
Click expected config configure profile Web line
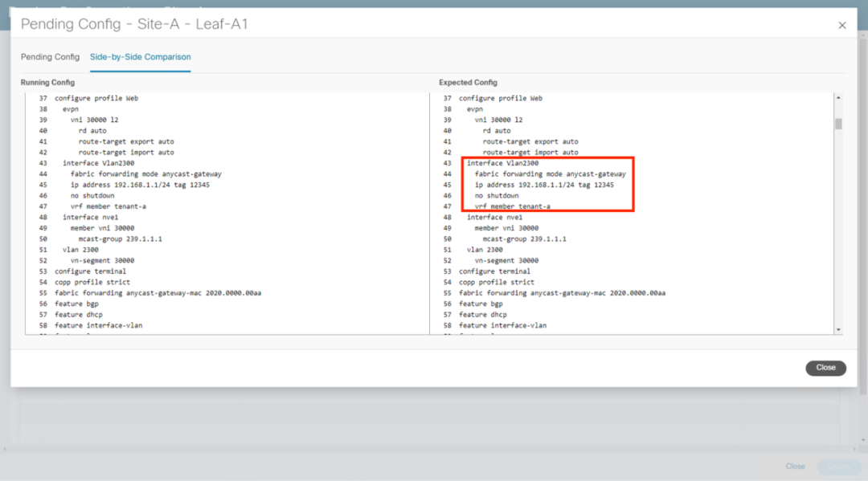pyautogui.click(x=501, y=99)
